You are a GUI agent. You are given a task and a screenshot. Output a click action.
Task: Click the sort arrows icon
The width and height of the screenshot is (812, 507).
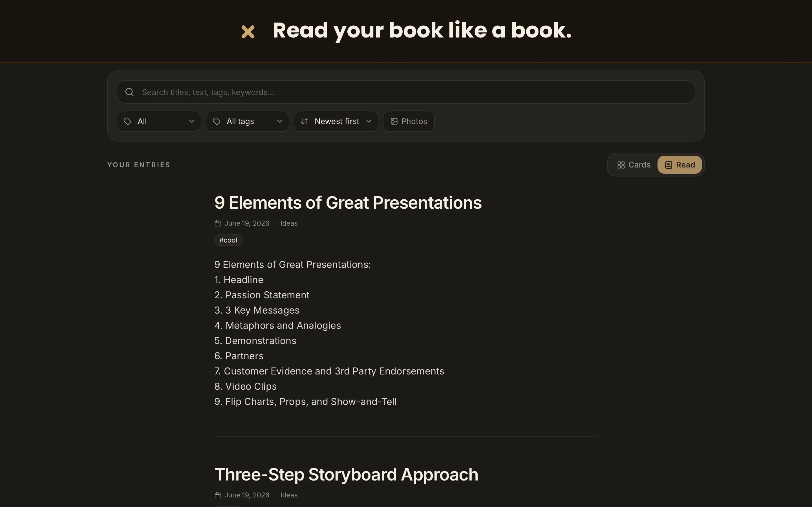[x=304, y=121]
